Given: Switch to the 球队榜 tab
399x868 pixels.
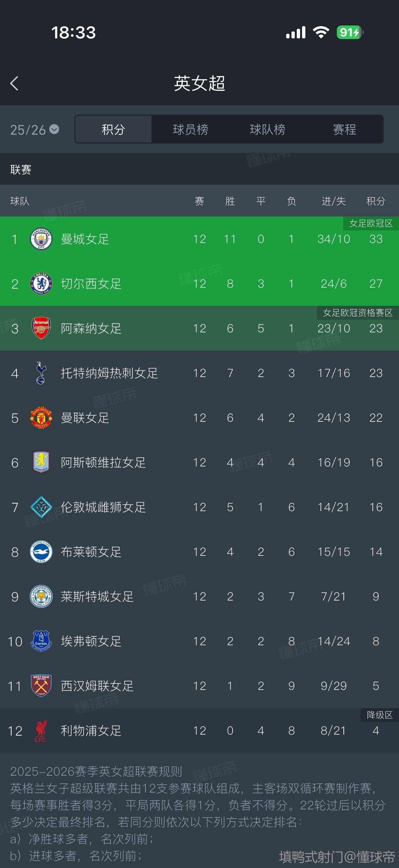Looking at the screenshot, I should (x=267, y=129).
